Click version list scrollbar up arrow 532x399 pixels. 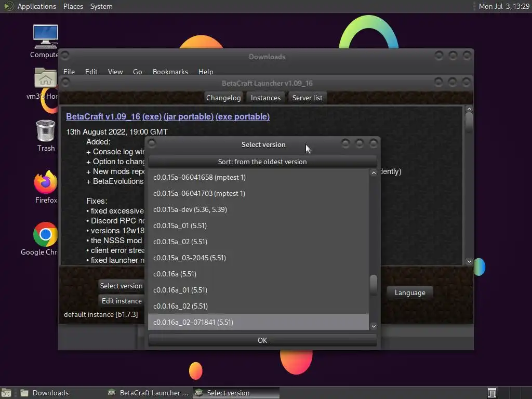(x=374, y=172)
